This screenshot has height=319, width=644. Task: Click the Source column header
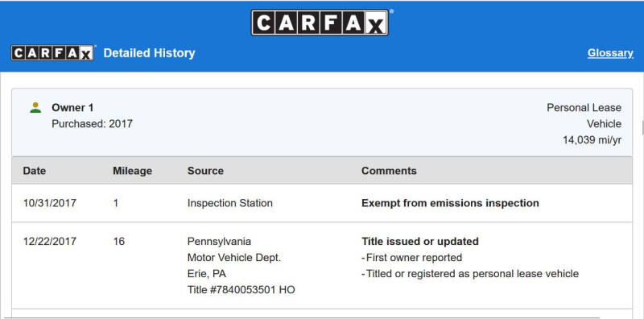point(205,171)
